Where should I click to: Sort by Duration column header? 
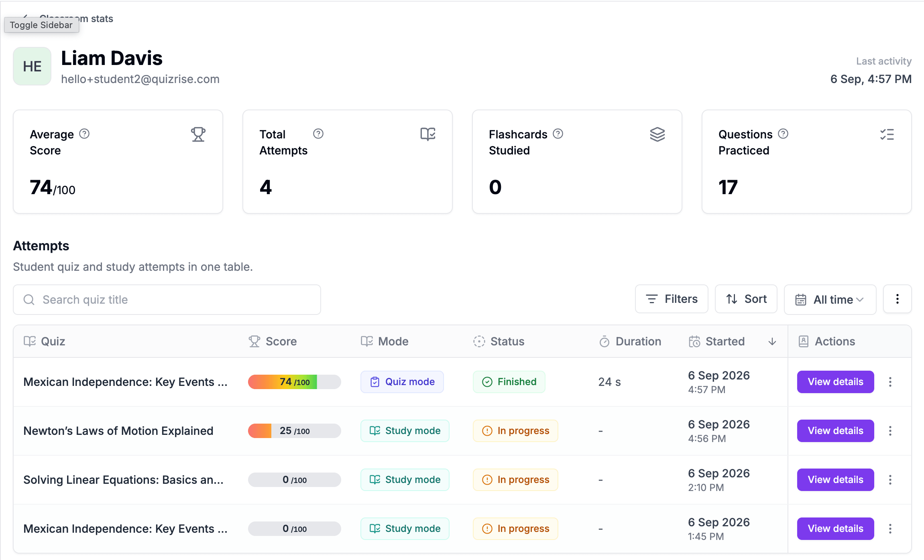coord(630,341)
